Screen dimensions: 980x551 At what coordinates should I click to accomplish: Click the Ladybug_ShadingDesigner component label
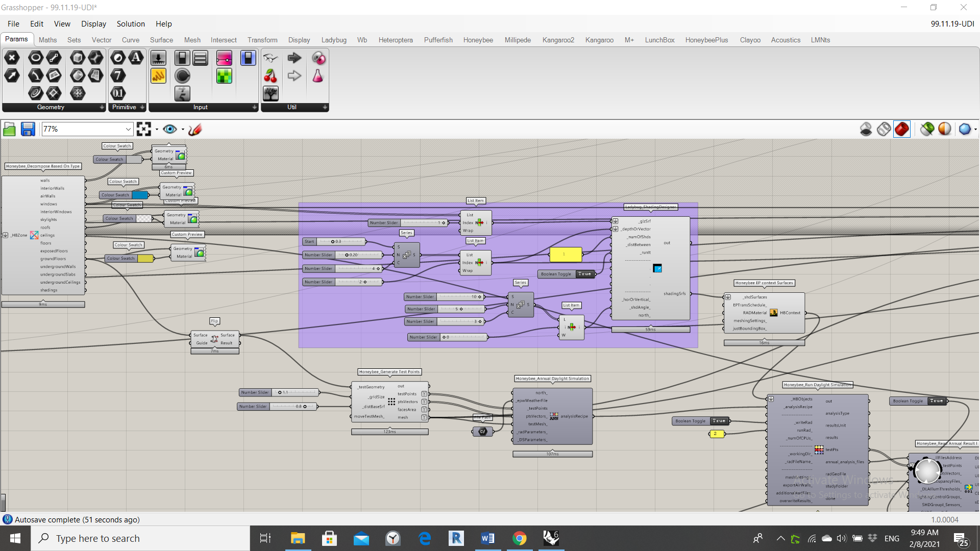click(x=651, y=207)
